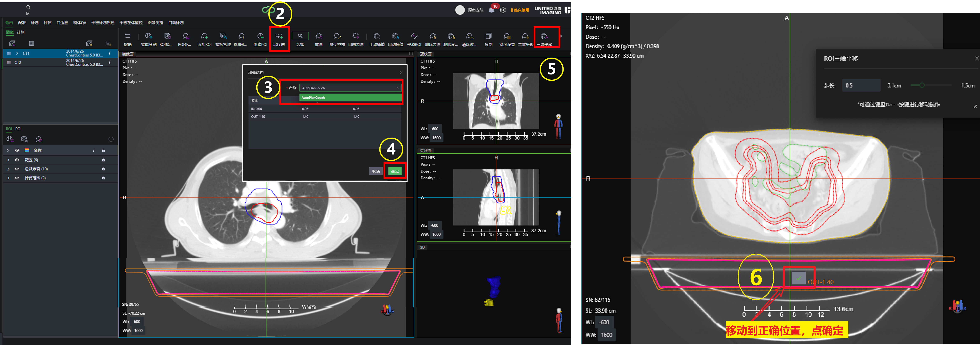Switch to the POI tab
Viewport: 980px width, 345px height.
click(x=18, y=129)
